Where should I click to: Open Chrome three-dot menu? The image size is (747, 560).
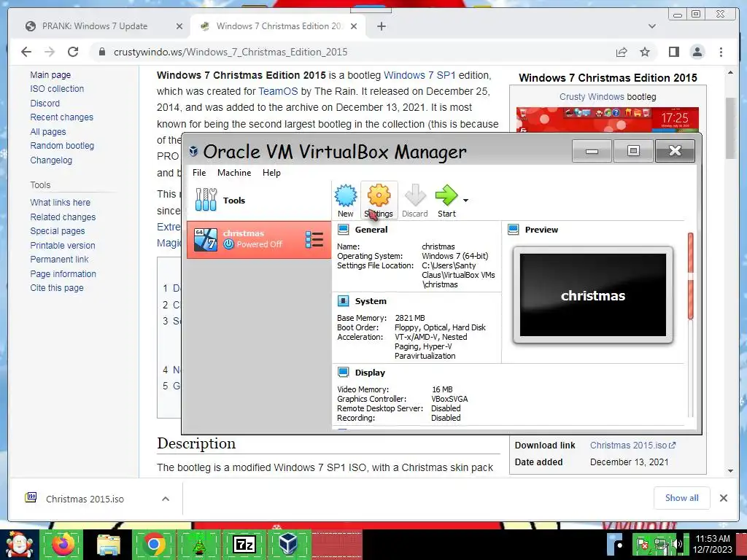coord(721,52)
